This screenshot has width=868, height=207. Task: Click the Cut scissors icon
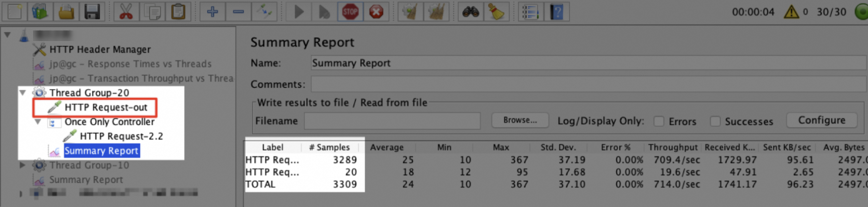(126, 11)
